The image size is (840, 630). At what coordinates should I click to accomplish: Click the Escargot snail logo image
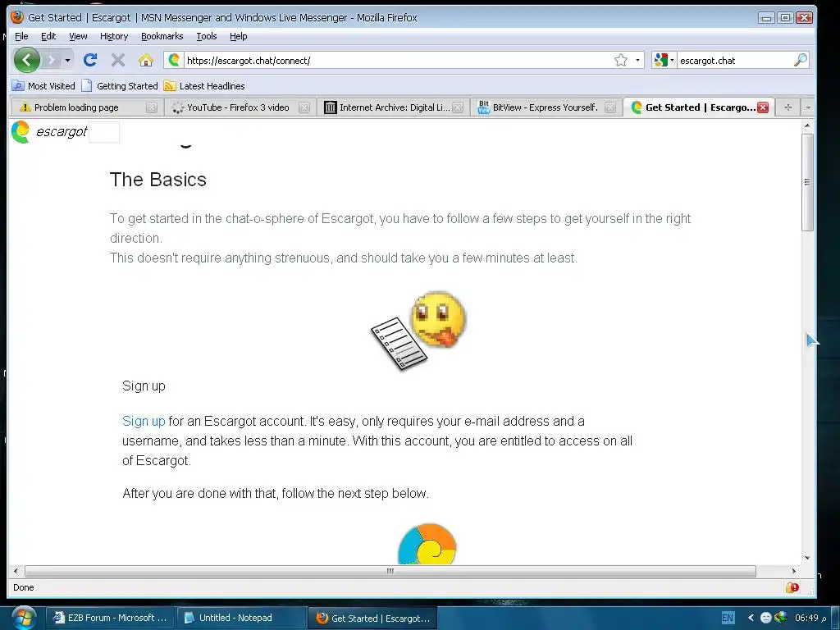click(427, 544)
